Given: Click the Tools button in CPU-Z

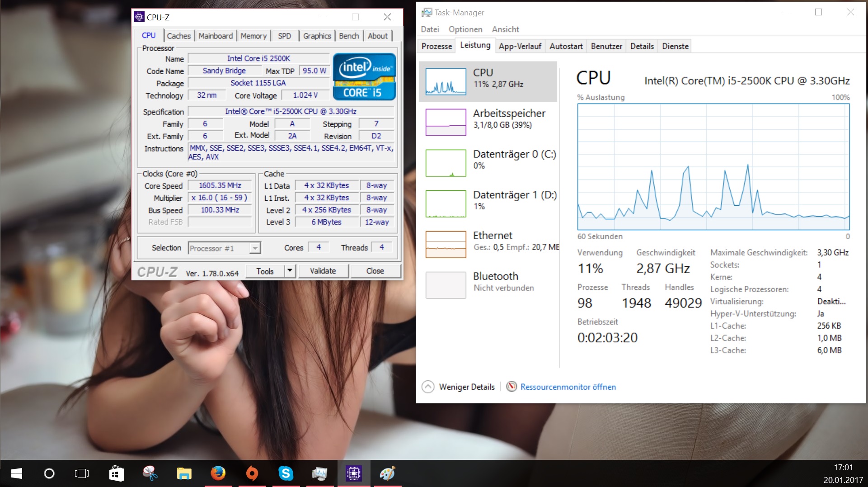Looking at the screenshot, I should tap(265, 271).
